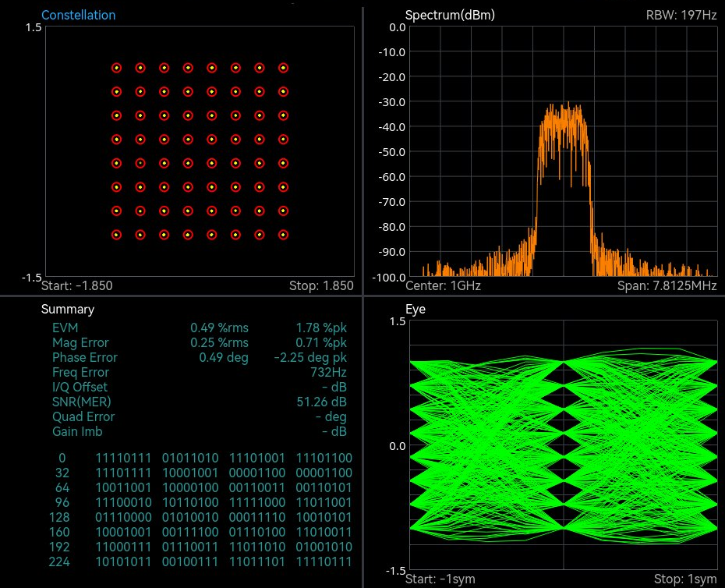This screenshot has width=725, height=588.
Task: Click bit row index 224
Action: 59,561
